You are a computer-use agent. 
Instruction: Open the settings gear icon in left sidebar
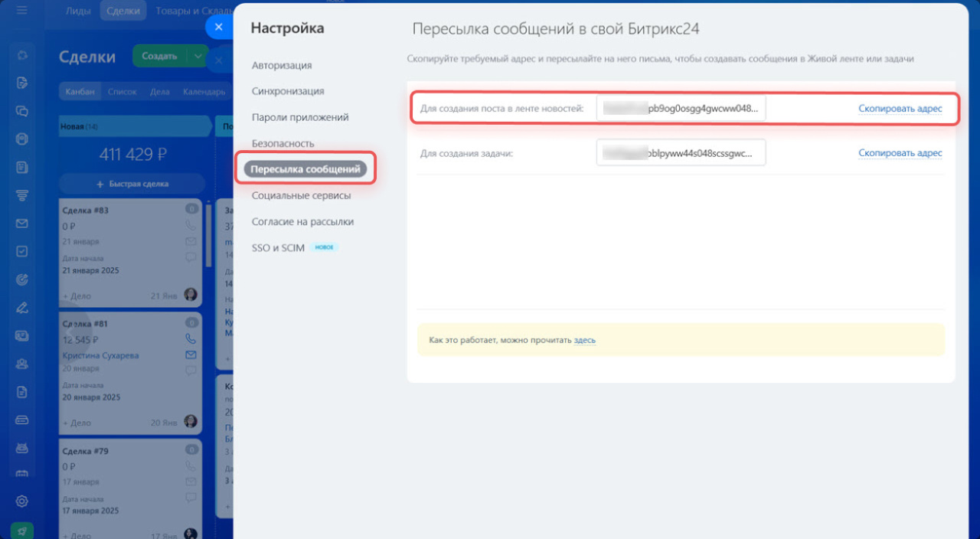point(22,501)
